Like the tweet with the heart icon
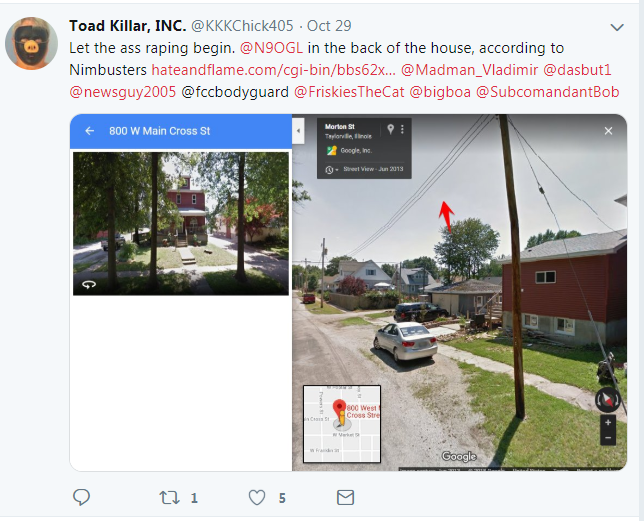Image resolution: width=644 pixels, height=521 pixels. (x=257, y=498)
